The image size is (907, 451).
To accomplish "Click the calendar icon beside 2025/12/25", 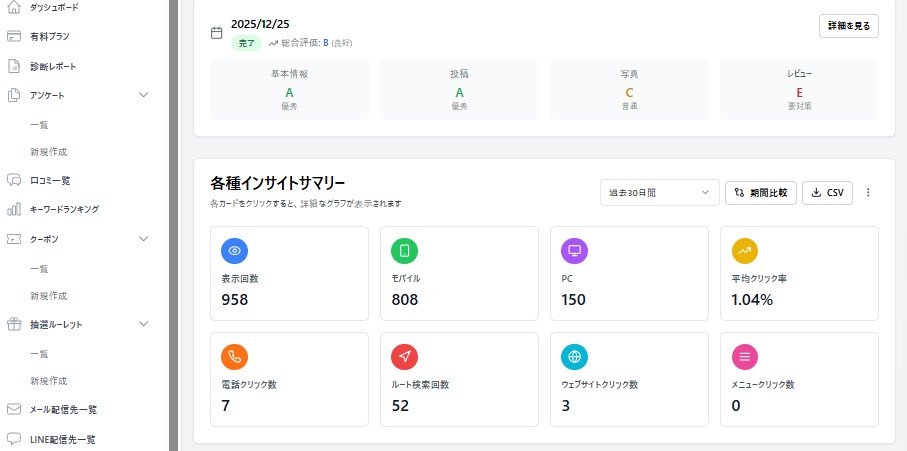I will (x=216, y=33).
